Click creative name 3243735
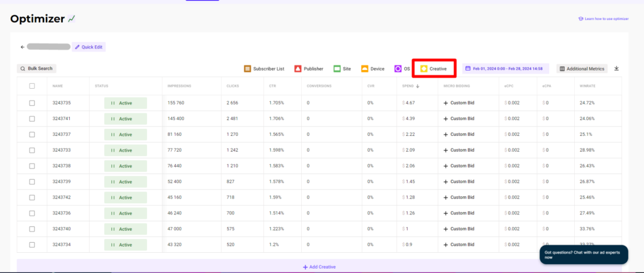This screenshot has width=644, height=273. tap(62, 103)
